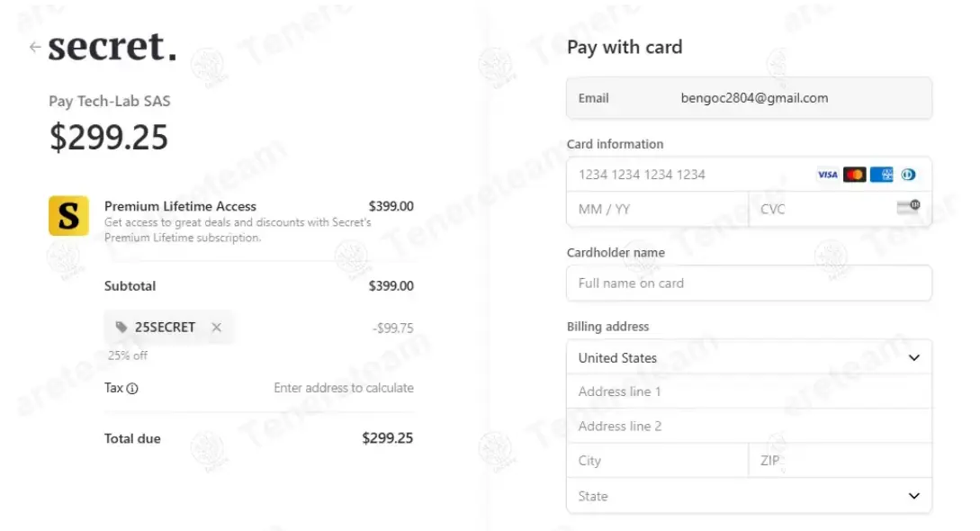
Task: Click the Full name on card field
Action: click(x=749, y=283)
